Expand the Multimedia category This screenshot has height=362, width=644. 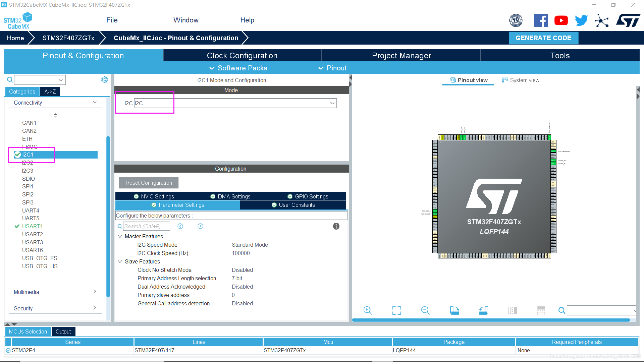(95, 292)
